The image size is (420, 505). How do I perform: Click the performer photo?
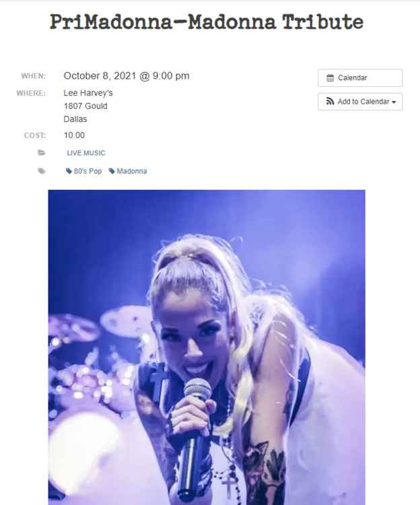(x=207, y=347)
